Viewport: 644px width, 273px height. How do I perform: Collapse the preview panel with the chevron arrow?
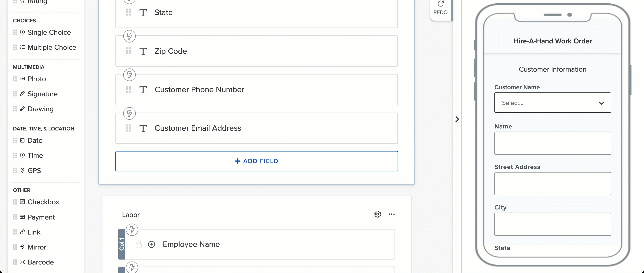(x=457, y=119)
